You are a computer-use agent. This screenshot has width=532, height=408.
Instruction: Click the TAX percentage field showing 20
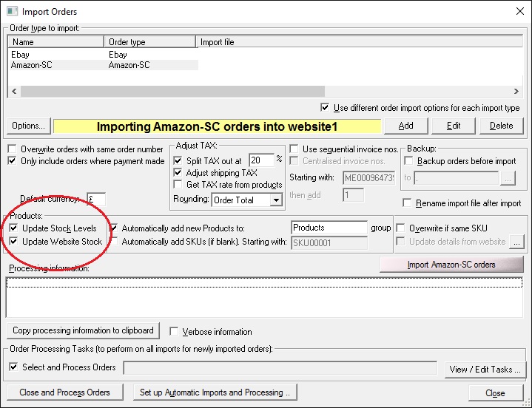coord(261,160)
